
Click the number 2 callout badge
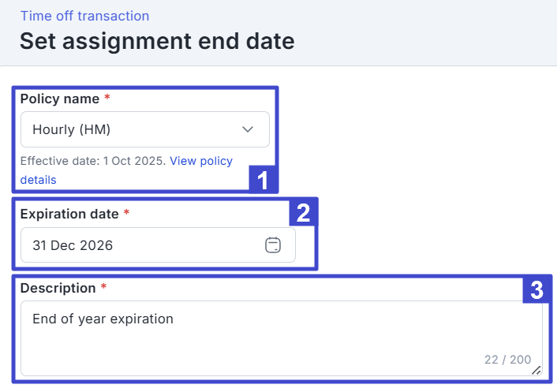pyautogui.click(x=303, y=211)
